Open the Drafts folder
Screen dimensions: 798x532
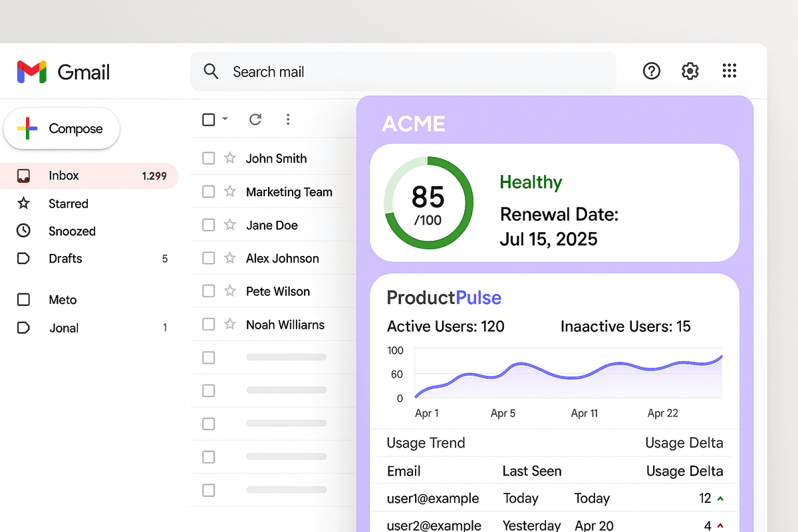pyautogui.click(x=65, y=259)
